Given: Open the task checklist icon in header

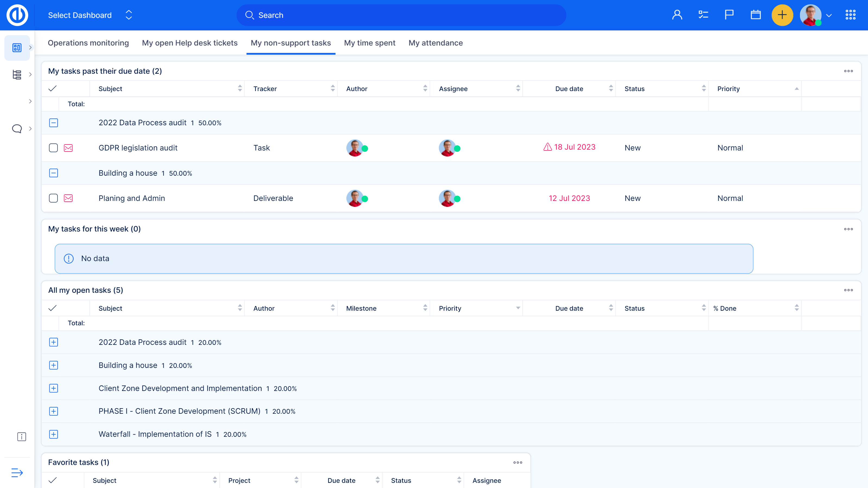Looking at the screenshot, I should pyautogui.click(x=703, y=15).
